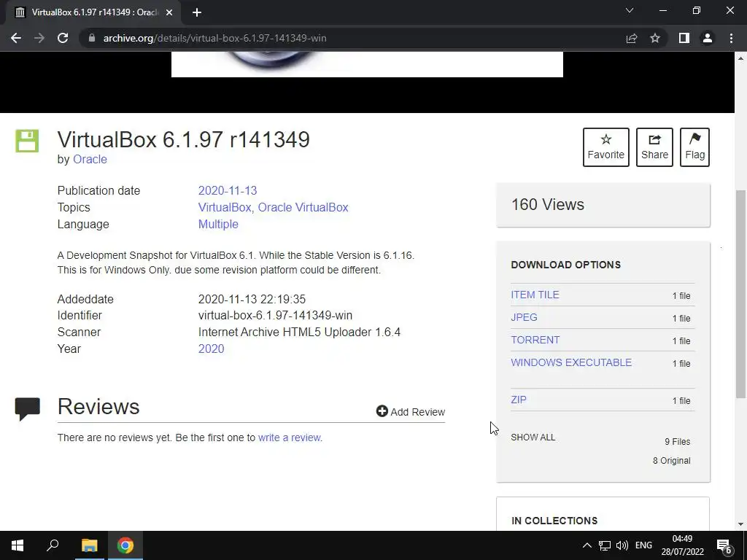The width and height of the screenshot is (747, 560).
Task: Click the padlock site info icon
Action: point(92,38)
